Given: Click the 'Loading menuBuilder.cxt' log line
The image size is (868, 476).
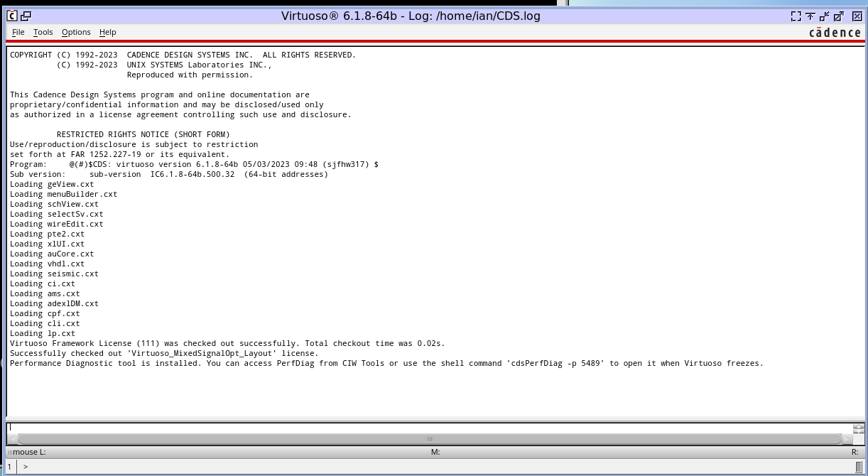Looking at the screenshot, I should [x=64, y=194].
